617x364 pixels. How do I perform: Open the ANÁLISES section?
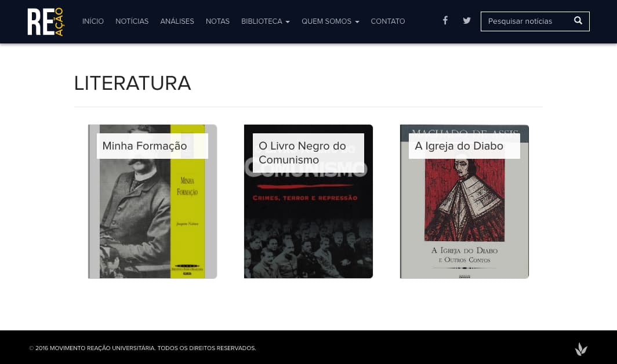click(177, 21)
